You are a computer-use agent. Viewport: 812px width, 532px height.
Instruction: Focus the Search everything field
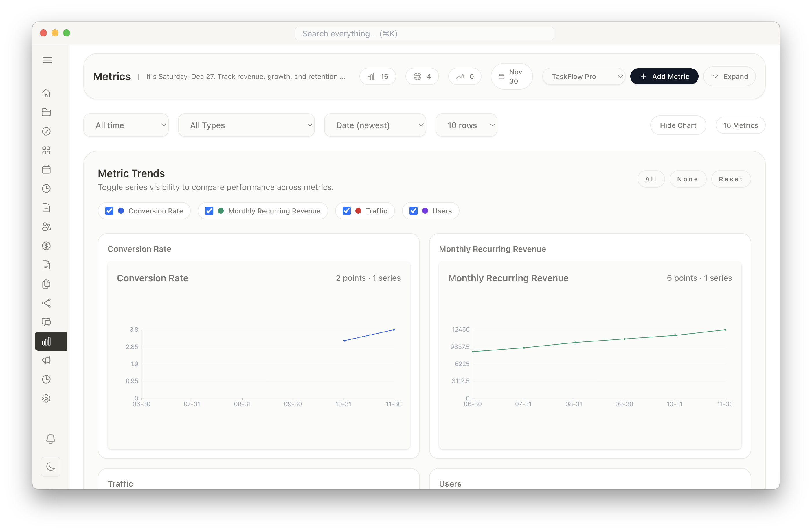coord(424,34)
